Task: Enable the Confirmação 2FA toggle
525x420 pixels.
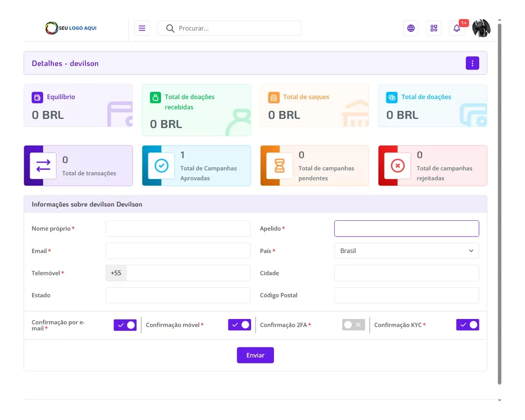Action: [353, 325]
